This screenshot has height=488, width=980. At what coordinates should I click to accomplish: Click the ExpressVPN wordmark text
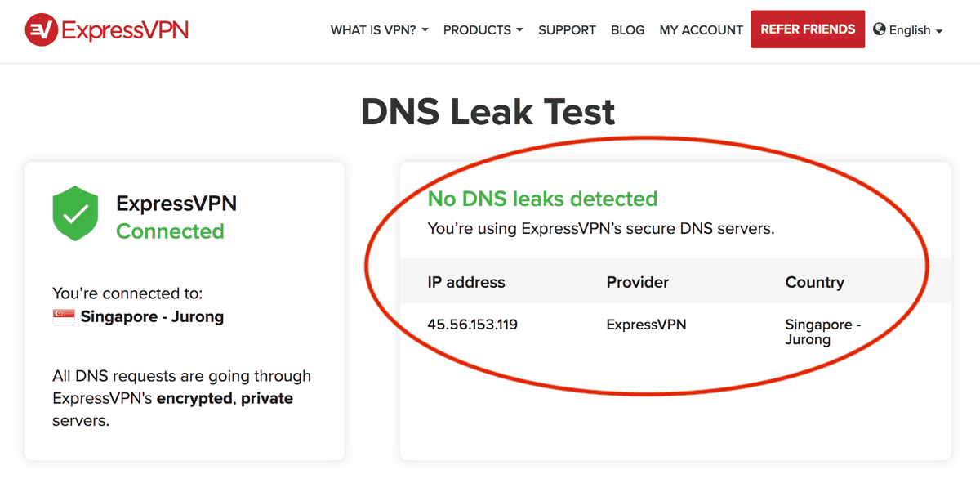click(x=125, y=30)
